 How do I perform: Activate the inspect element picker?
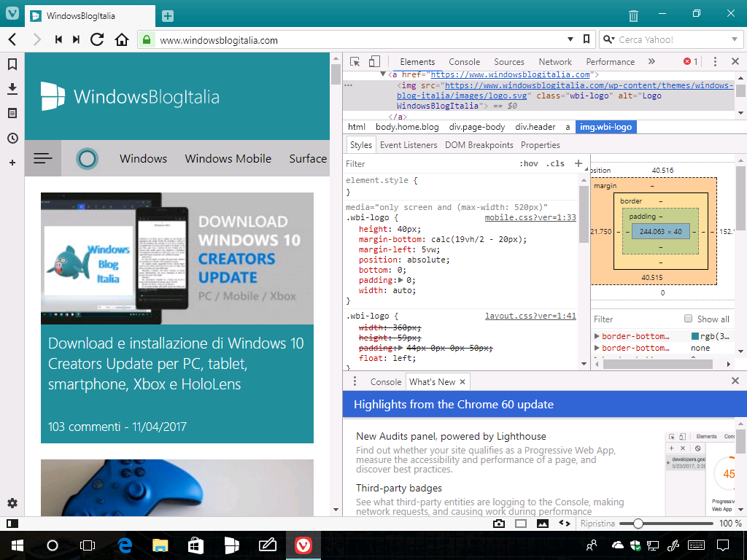coord(355,62)
